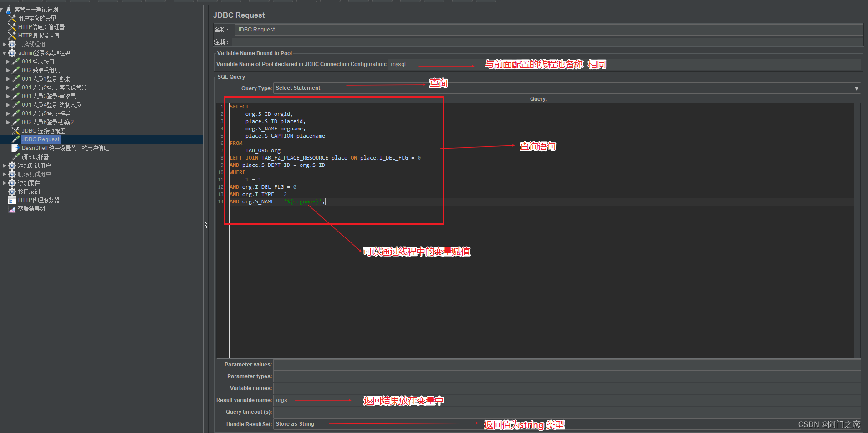Expand the 001 人员1登录-办案 node

8,79
